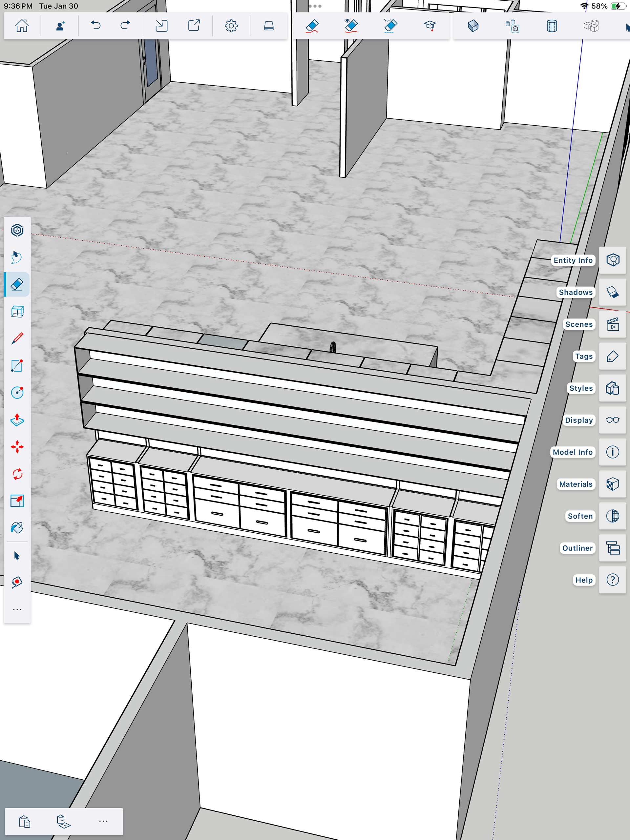Go to Home screen via house icon

pos(22,26)
